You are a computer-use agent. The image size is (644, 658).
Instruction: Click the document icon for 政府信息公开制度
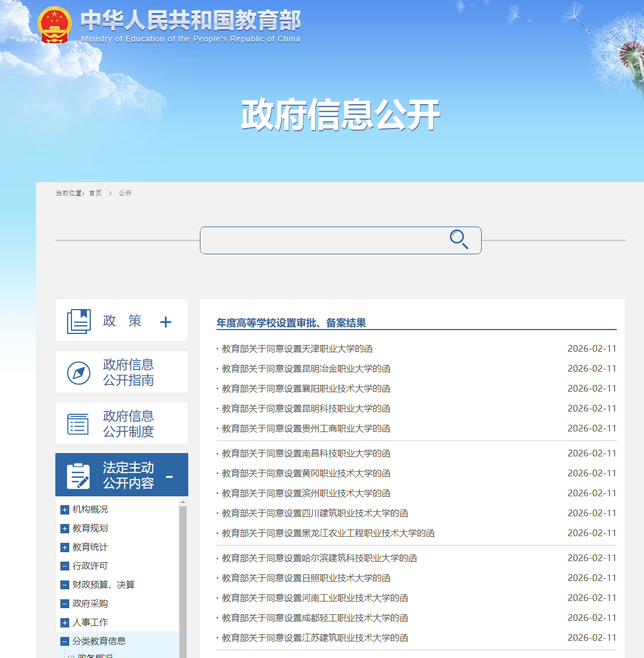(x=78, y=423)
